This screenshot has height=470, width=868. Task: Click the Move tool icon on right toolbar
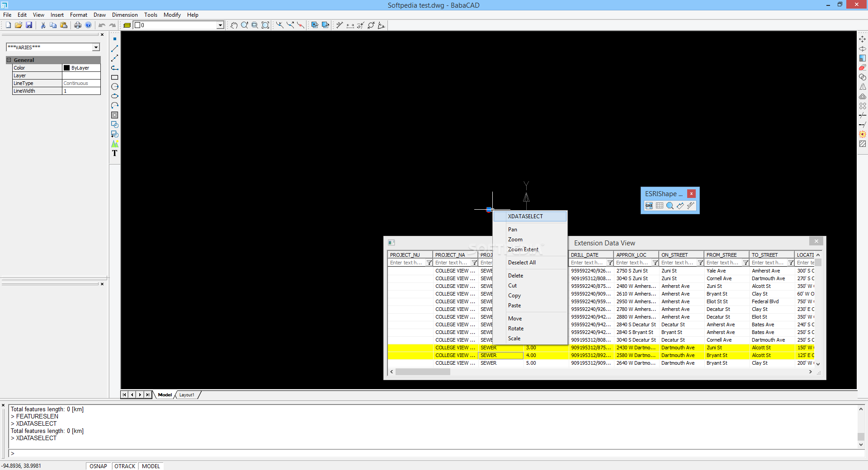click(863, 39)
